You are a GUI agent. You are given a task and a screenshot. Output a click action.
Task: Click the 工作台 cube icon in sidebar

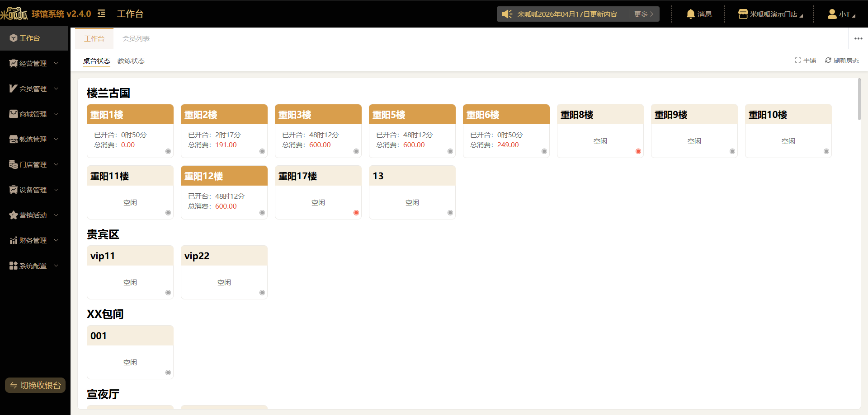pyautogui.click(x=14, y=38)
